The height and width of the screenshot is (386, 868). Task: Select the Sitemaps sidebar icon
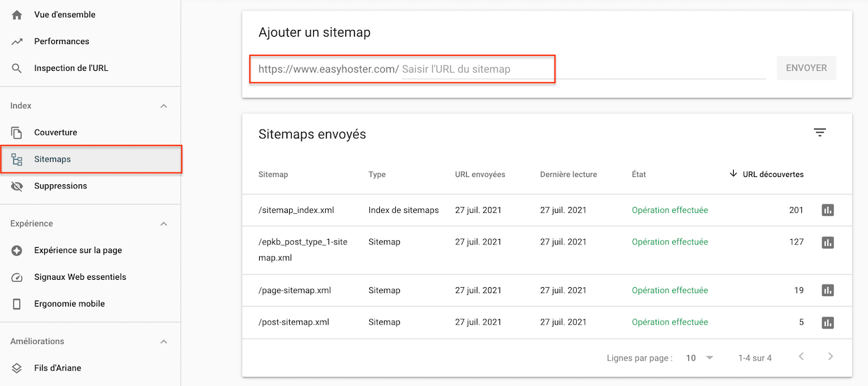click(16, 159)
